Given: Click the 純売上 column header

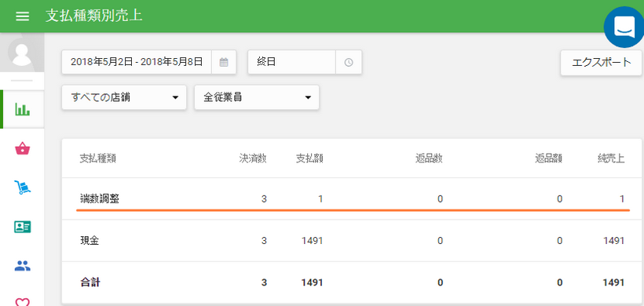Looking at the screenshot, I should tap(611, 158).
